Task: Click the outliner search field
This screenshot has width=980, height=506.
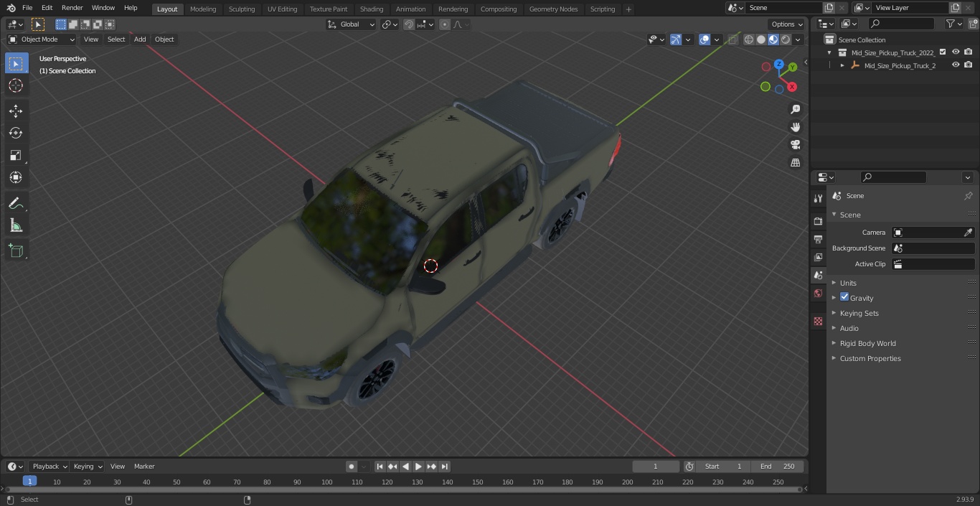Action: pos(901,24)
